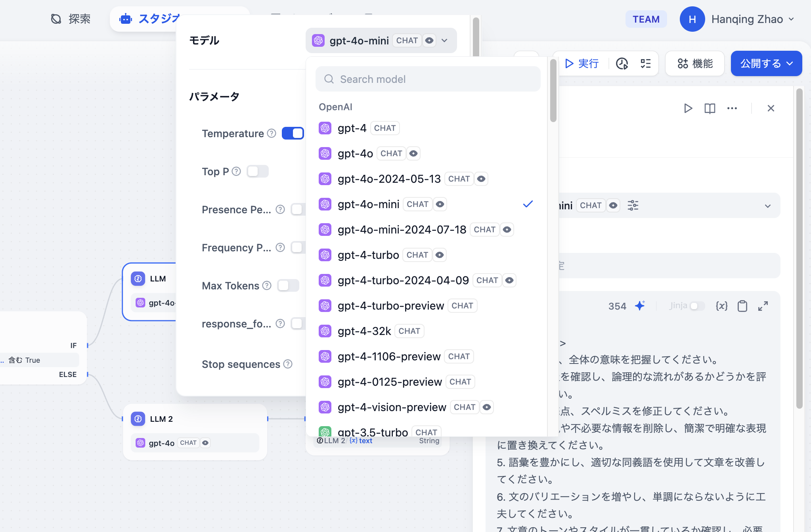Image resolution: width=811 pixels, height=532 pixels.
Task: Open the 探索 explore tab
Action: [71, 19]
